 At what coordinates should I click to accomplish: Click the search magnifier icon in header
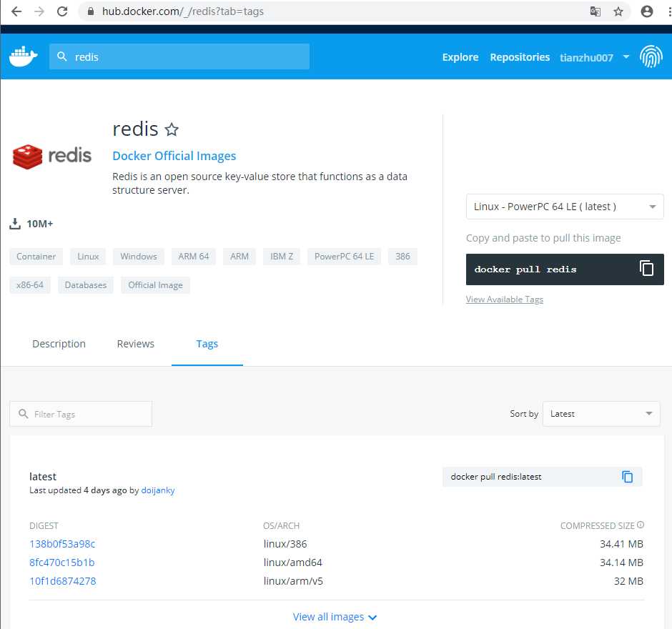(x=61, y=56)
